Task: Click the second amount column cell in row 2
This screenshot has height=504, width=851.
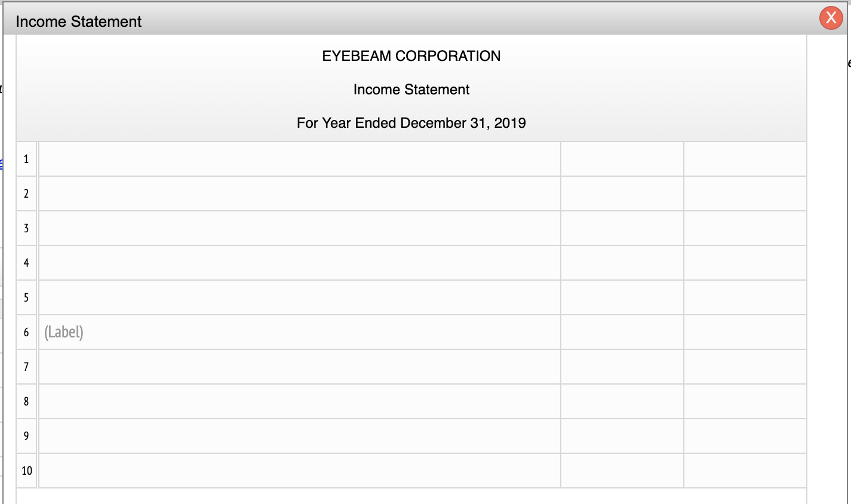Action: click(745, 194)
